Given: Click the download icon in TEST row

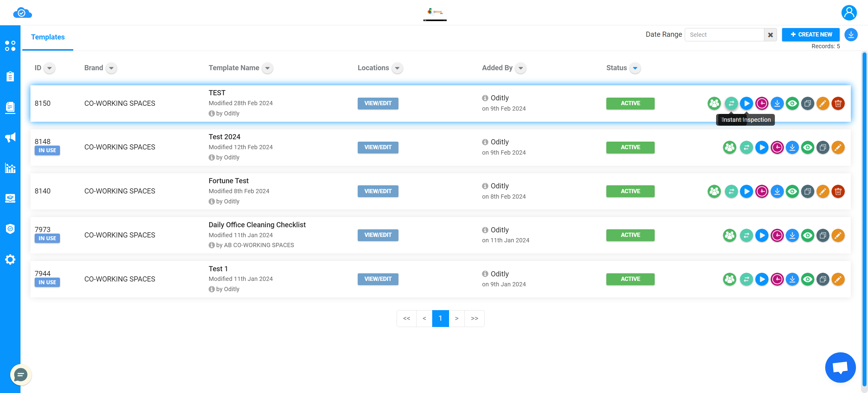Looking at the screenshot, I should coord(777,103).
